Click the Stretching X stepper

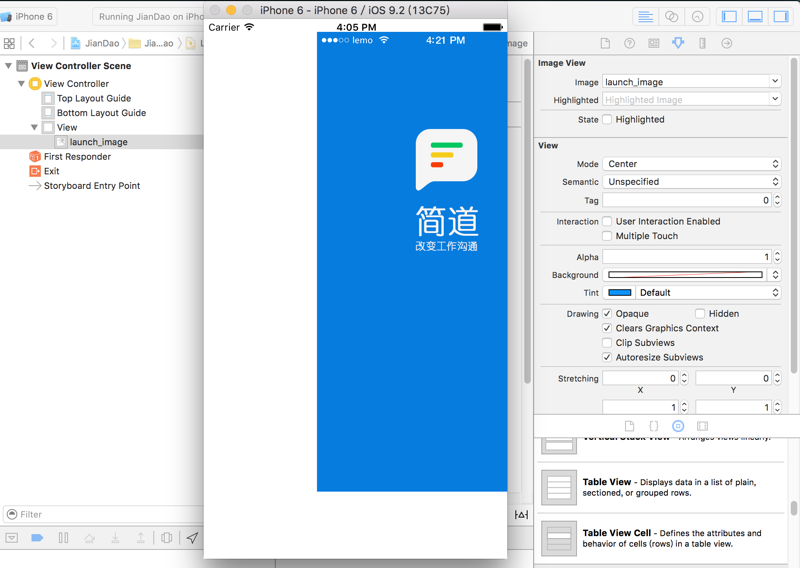[684, 378]
